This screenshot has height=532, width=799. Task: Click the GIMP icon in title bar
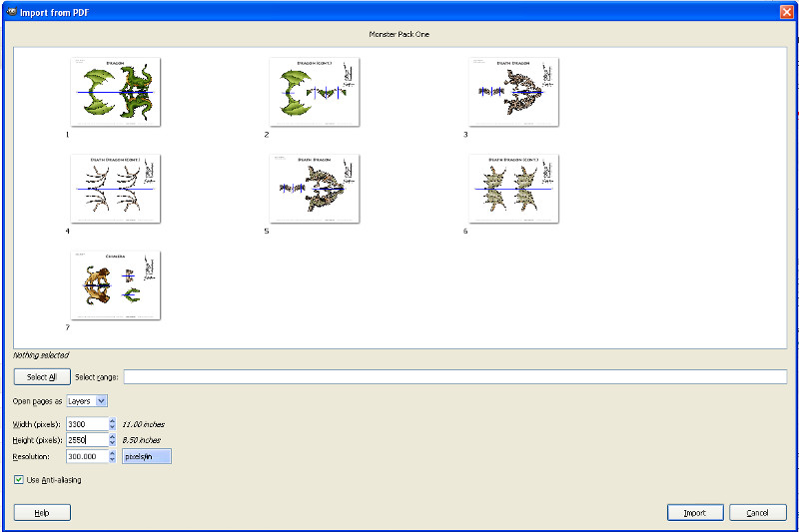[x=10, y=10]
